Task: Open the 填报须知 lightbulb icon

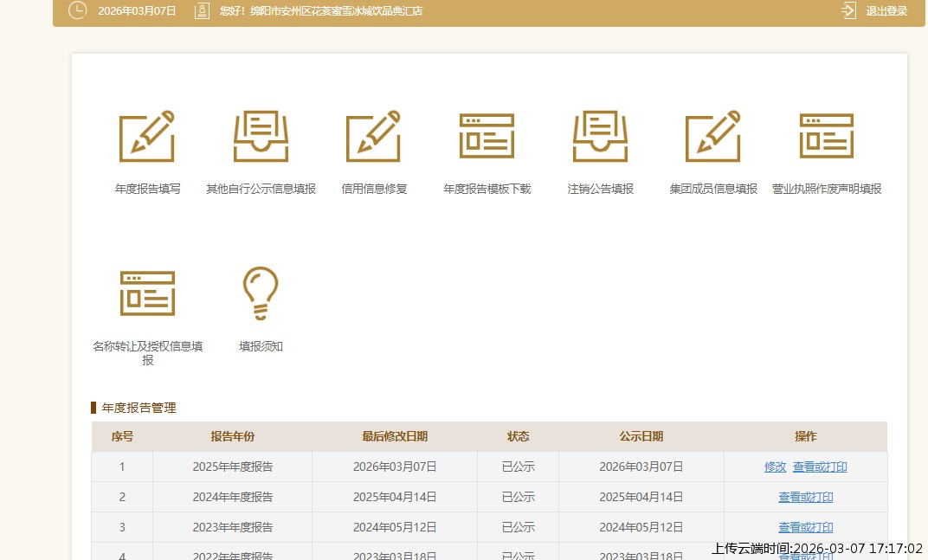Action: click(x=261, y=293)
